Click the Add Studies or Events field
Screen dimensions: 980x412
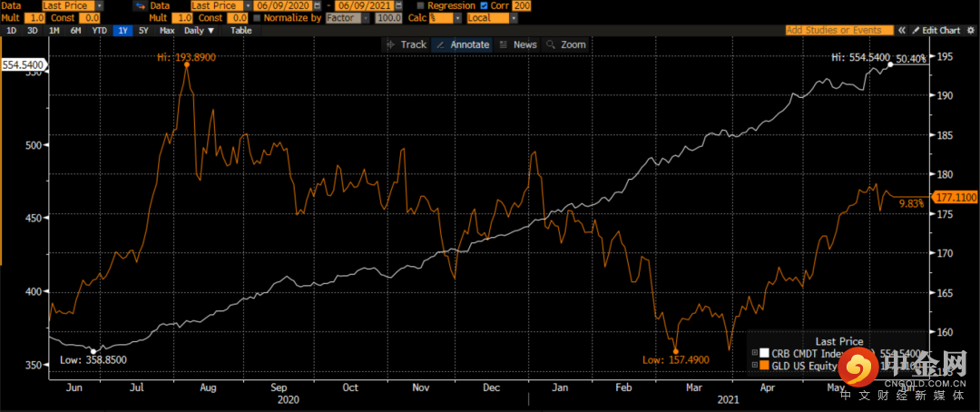coord(839,30)
